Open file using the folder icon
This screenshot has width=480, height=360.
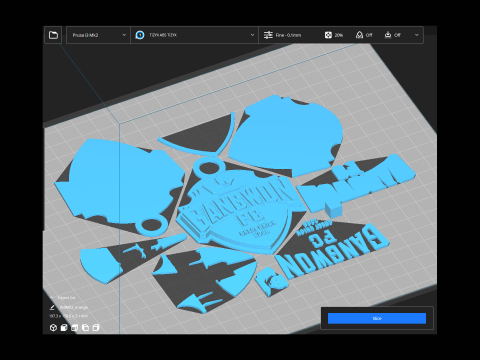pos(53,35)
